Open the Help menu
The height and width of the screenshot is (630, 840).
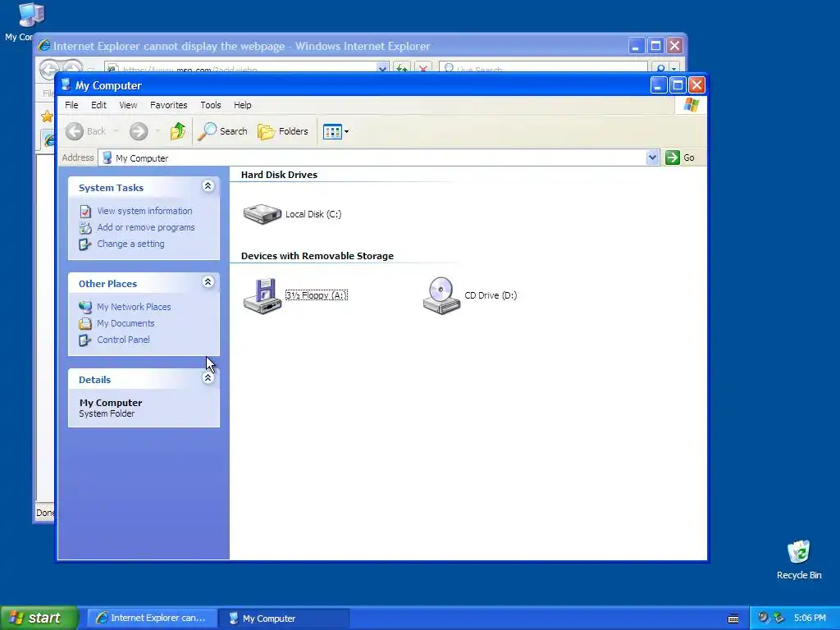click(x=243, y=105)
